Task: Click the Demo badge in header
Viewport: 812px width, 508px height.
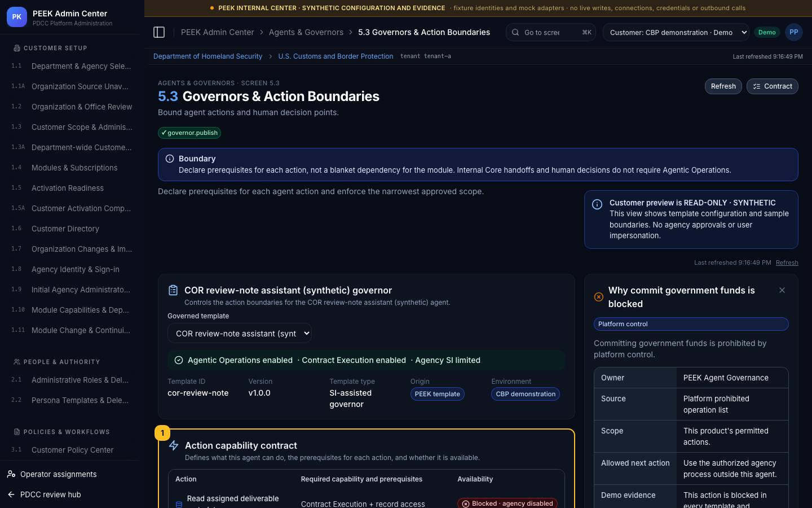Action: click(767, 32)
